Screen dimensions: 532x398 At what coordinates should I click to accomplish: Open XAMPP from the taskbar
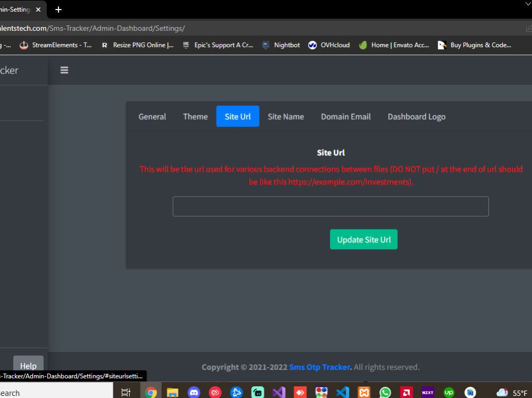pyautogui.click(x=364, y=393)
